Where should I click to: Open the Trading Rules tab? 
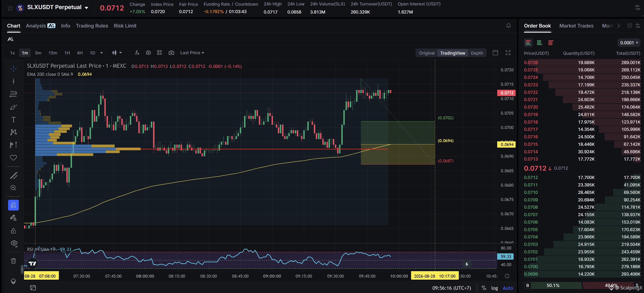point(92,26)
